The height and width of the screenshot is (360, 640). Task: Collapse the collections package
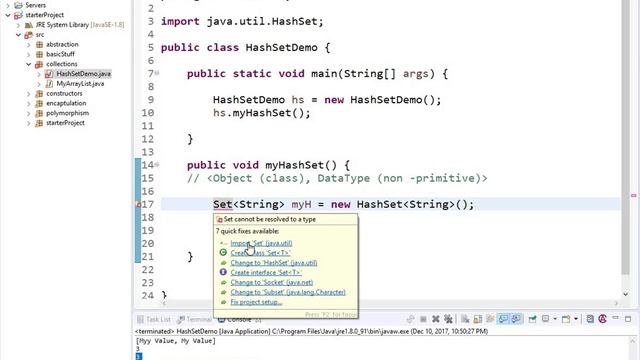[29, 64]
